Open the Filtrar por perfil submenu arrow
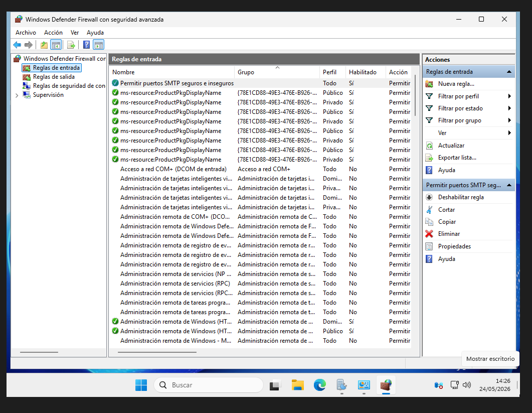Image resolution: width=532 pixels, height=413 pixels. [x=509, y=96]
